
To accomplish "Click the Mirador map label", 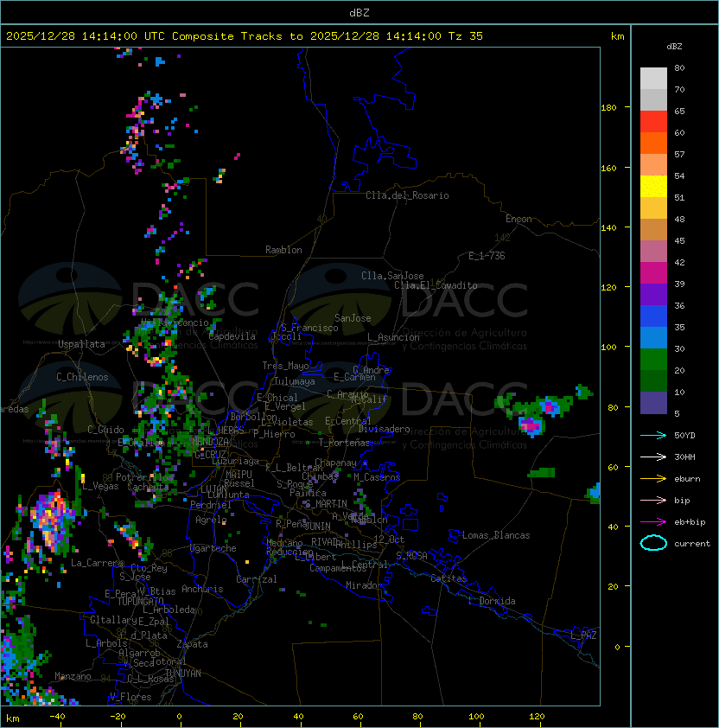I will [364, 585].
